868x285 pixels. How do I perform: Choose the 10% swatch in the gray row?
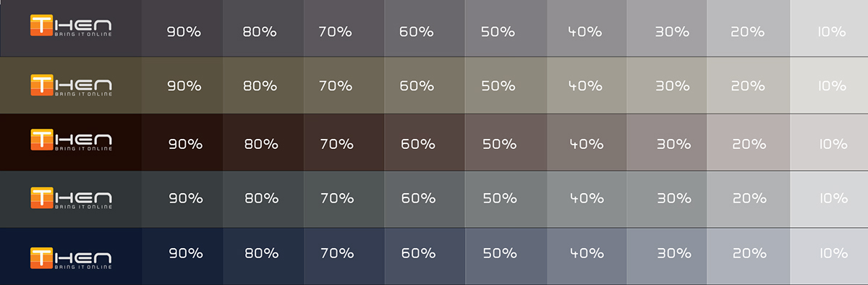click(x=829, y=28)
